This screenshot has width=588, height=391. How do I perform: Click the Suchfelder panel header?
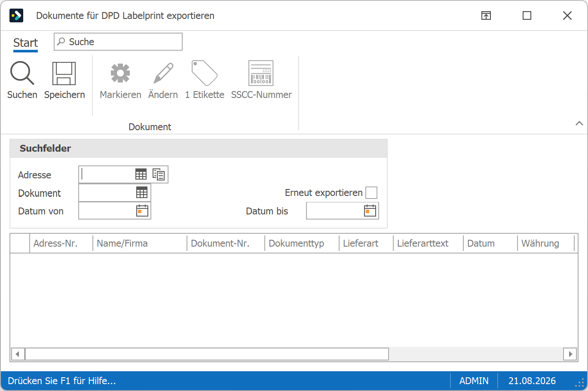pos(199,148)
